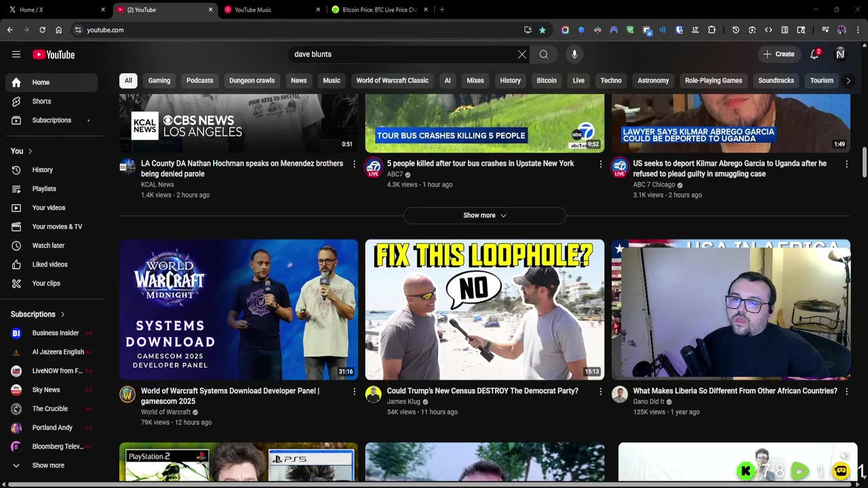Screen dimensions: 868x488
Task: Select the World of Warcraft Classic chip
Action: [x=392, y=81]
